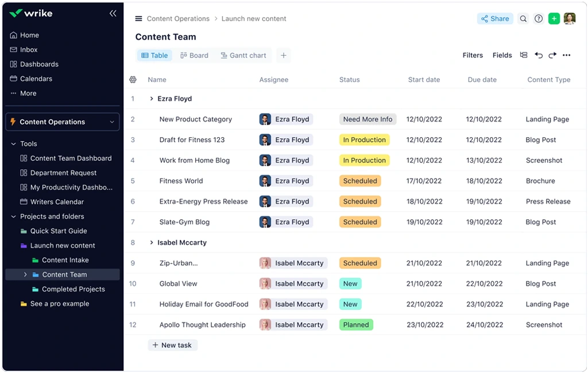Collapse the sidebar with double-chevron icon
Image resolution: width=588 pixels, height=373 pixels.
[x=113, y=13]
